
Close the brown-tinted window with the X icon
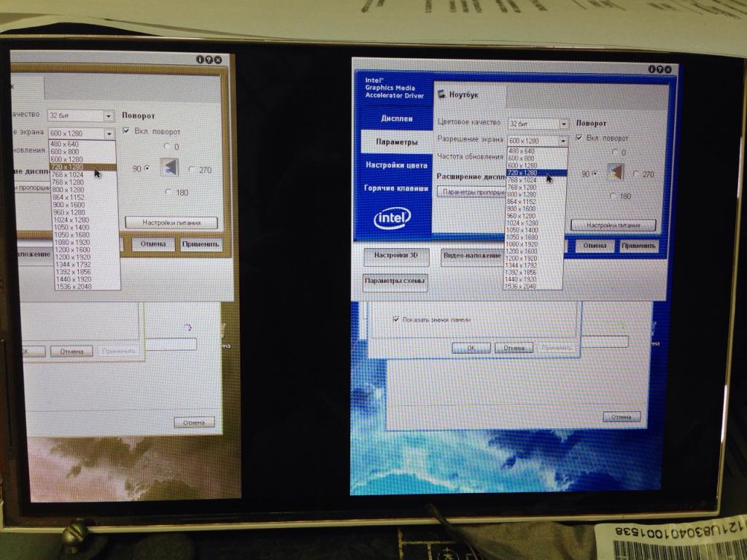pyautogui.click(x=217, y=60)
